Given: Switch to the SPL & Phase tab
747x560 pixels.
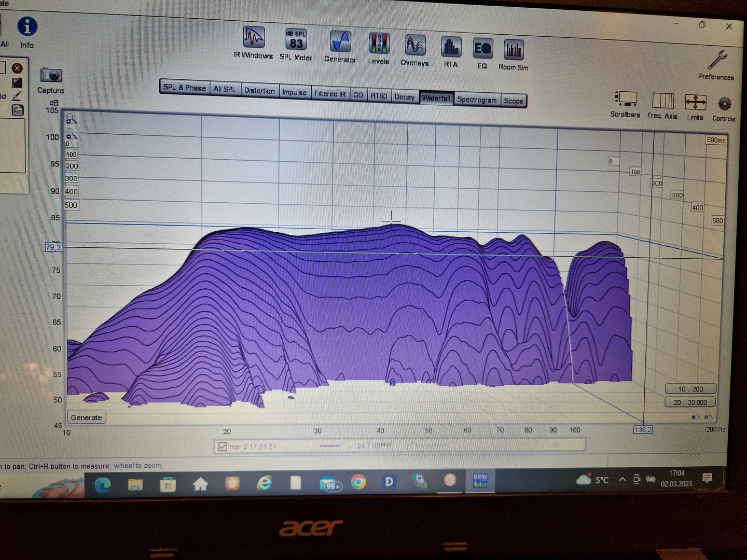Looking at the screenshot, I should pyautogui.click(x=185, y=87).
